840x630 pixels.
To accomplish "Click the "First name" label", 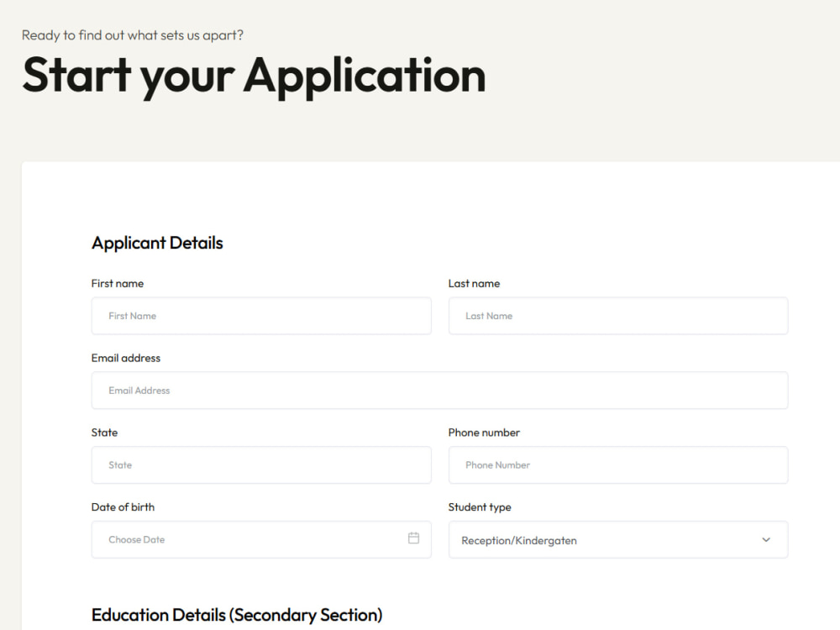I will pyautogui.click(x=118, y=283).
